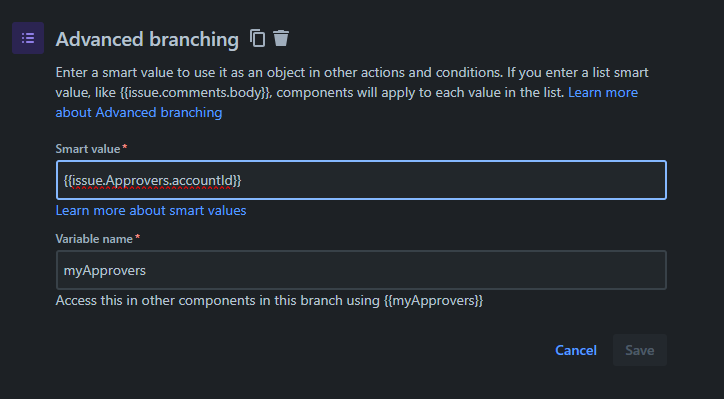Viewport: 724px width, 399px height.
Task: Click the purple Advanced branching list icon
Action: pos(28,38)
